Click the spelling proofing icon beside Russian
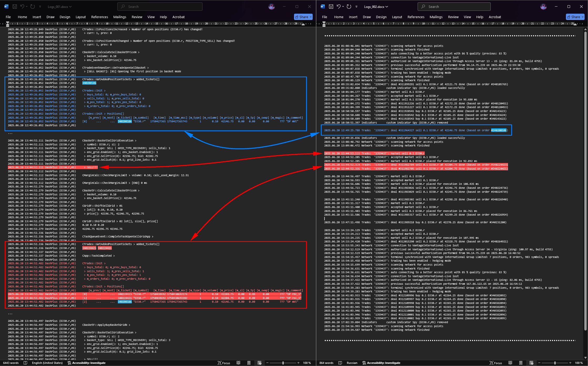 click(340, 363)
